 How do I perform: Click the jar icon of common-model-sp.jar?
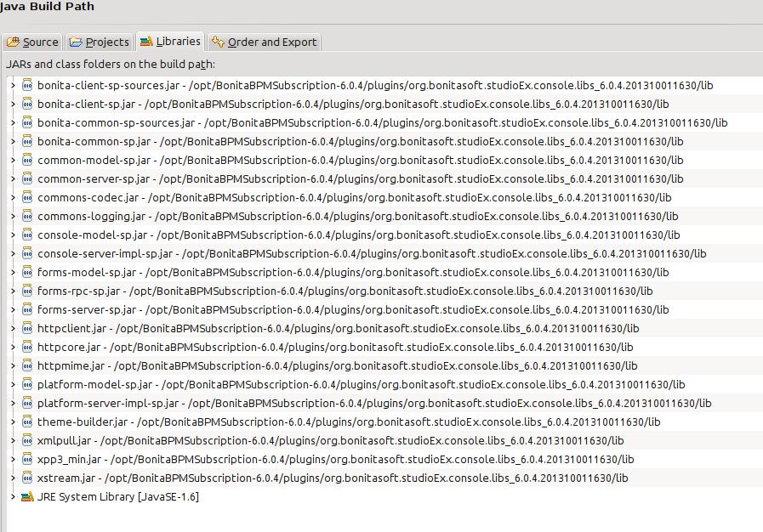27,160
